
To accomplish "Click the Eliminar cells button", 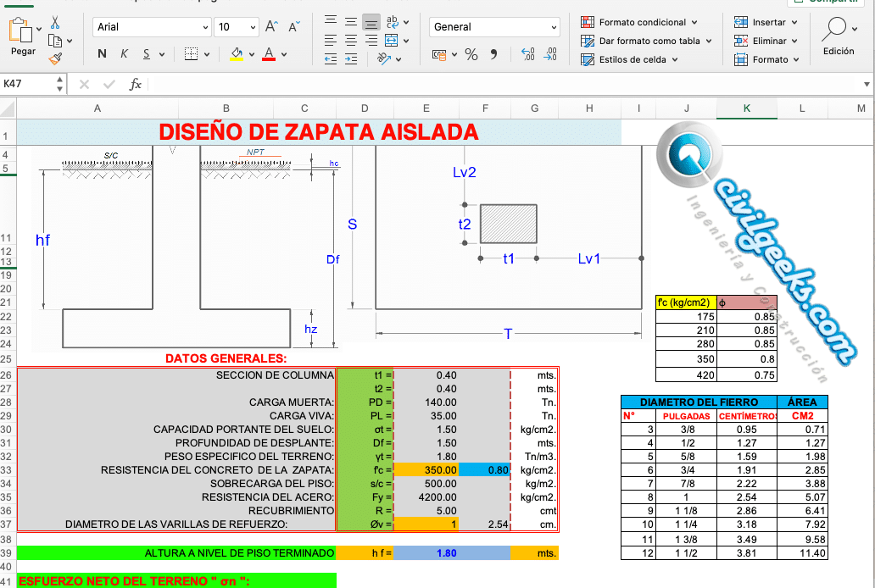I will click(x=765, y=41).
